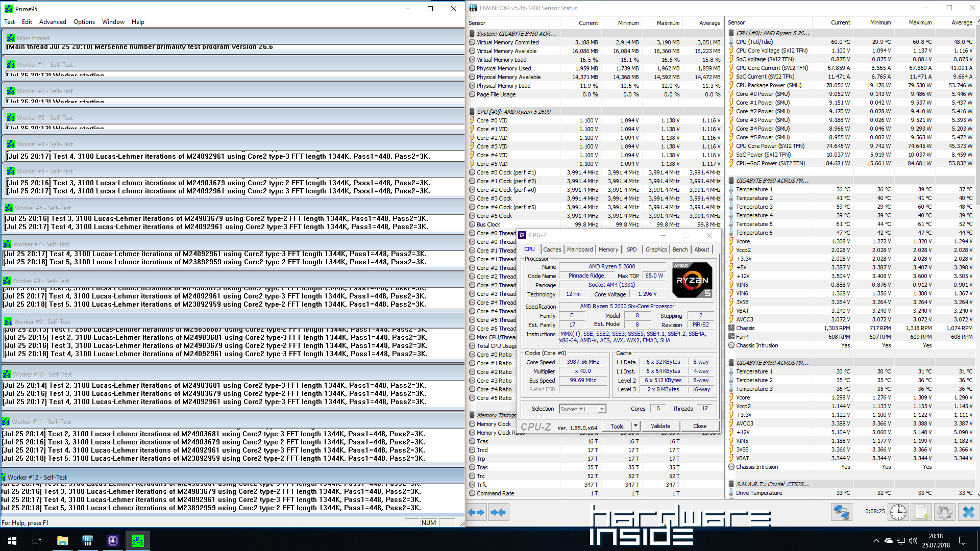980x551 pixels.
Task: Open Prime95 Options menu
Action: tap(84, 22)
